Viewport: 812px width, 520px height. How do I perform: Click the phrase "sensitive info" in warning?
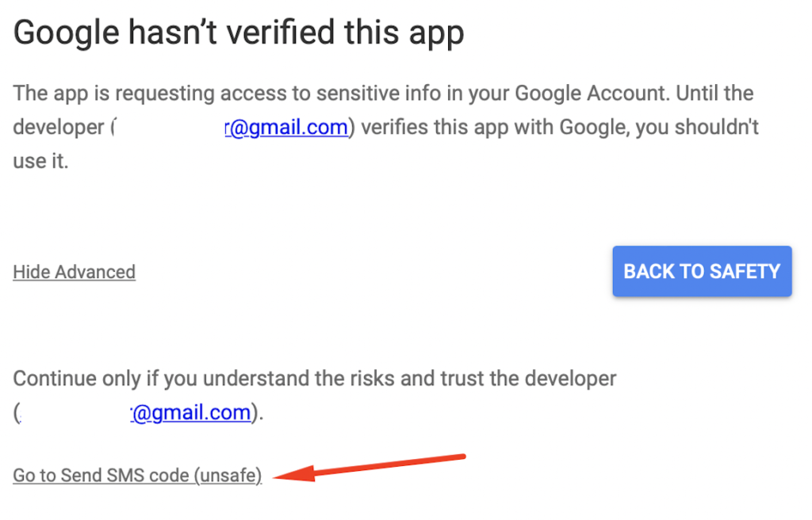[x=385, y=94]
